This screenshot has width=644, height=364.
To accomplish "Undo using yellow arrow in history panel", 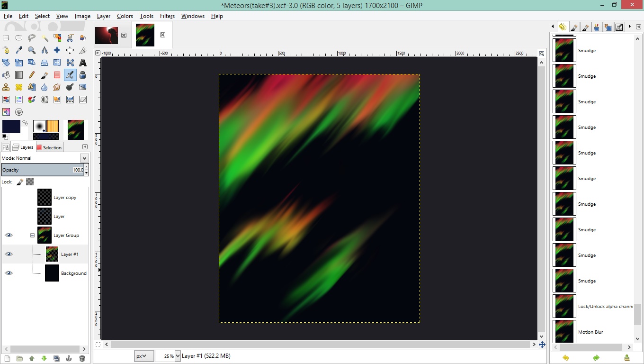I will pos(565,358).
